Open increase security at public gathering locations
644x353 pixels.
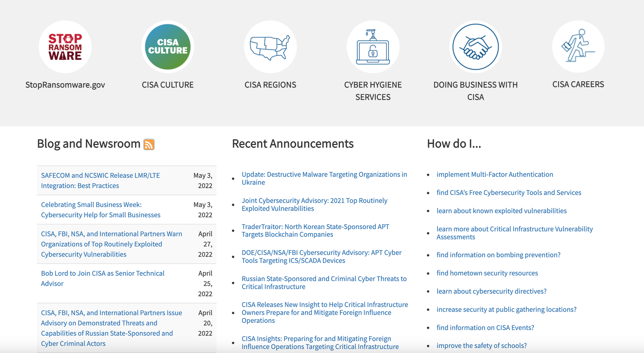pyautogui.click(x=506, y=310)
